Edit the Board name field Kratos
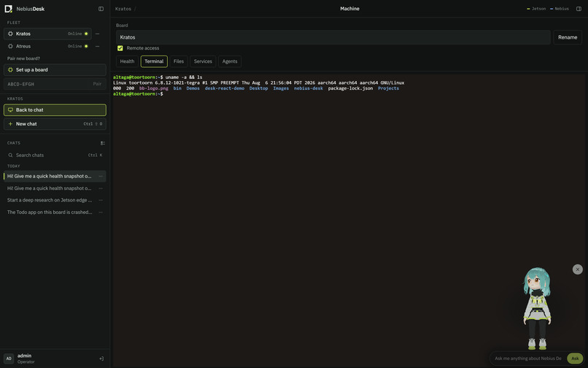Image resolution: width=588 pixels, height=368 pixels. click(x=333, y=37)
